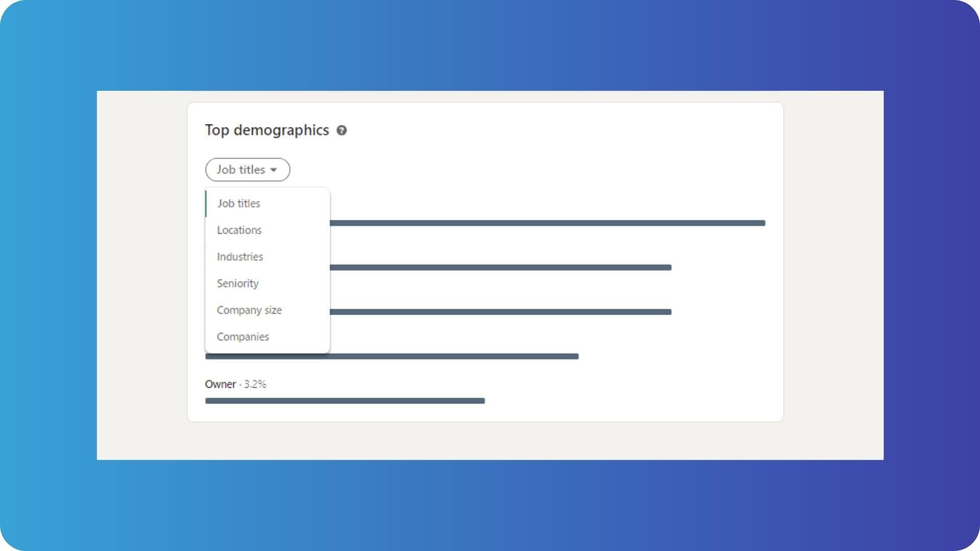Choose Locations from the dropdown list
Screen dimensions: 980x551
(267, 230)
